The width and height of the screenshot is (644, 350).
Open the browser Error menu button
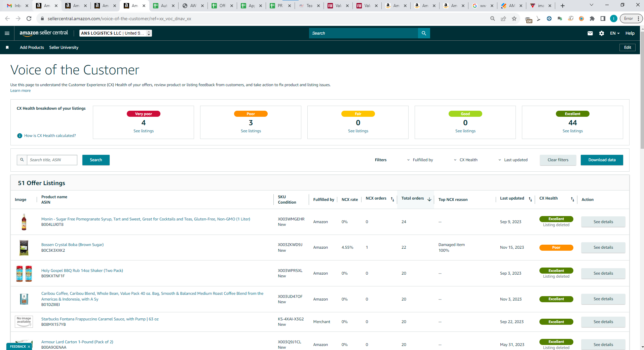tap(631, 19)
